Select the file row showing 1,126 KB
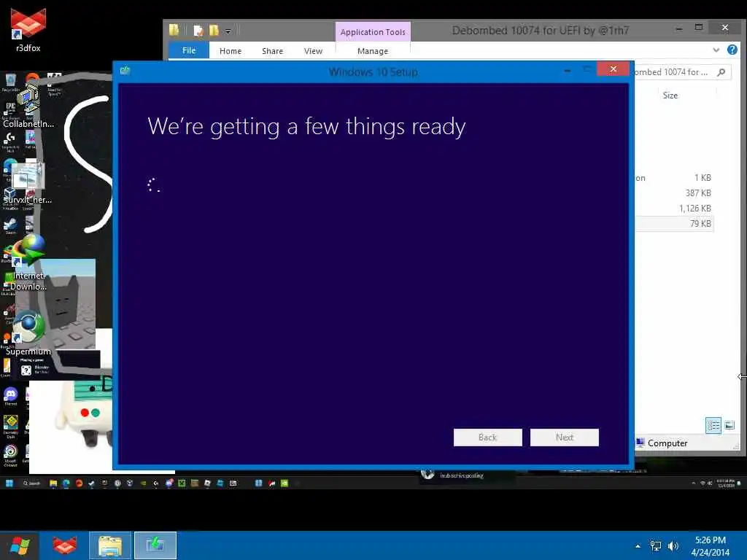Image resolution: width=747 pixels, height=560 pixels. point(674,208)
